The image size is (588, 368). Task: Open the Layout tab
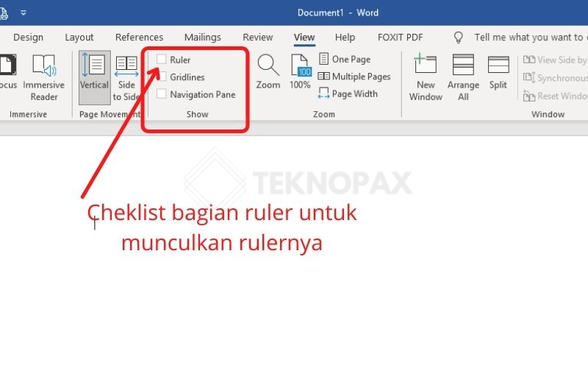click(x=79, y=38)
